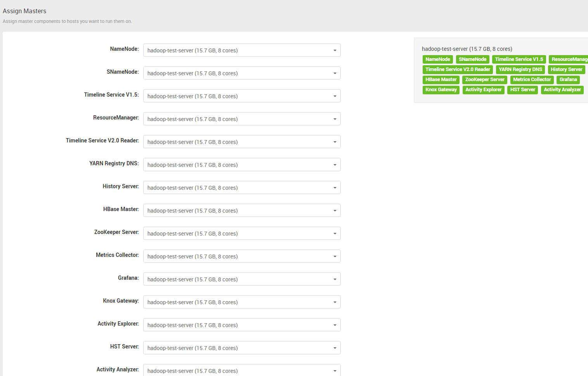Open the NameNode host dropdown

tap(241, 50)
